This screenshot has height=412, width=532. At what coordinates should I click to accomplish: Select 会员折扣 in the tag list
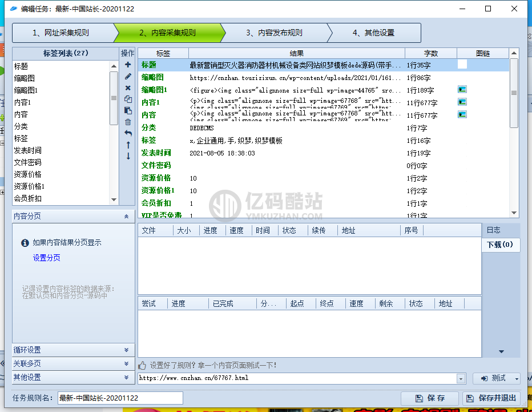coord(28,198)
